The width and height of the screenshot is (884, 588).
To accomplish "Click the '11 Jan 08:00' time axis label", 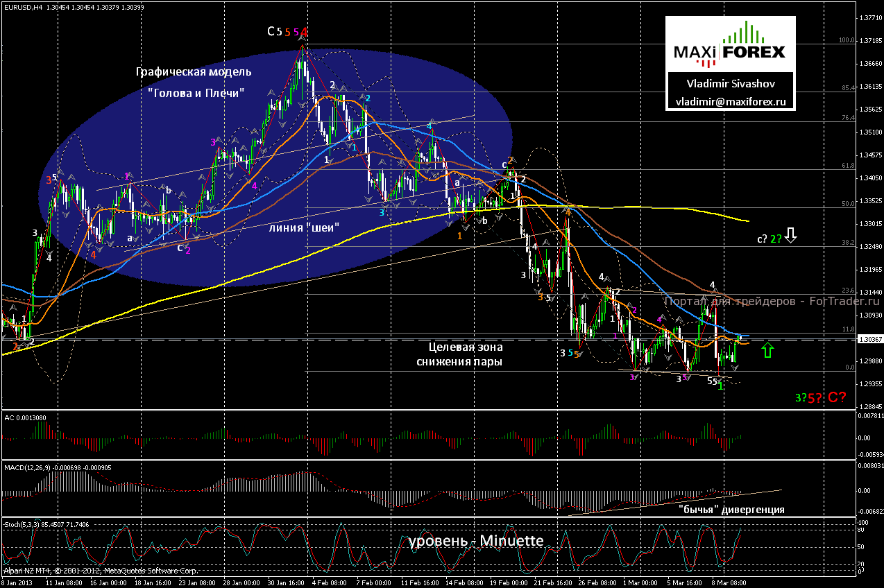I will point(64,583).
